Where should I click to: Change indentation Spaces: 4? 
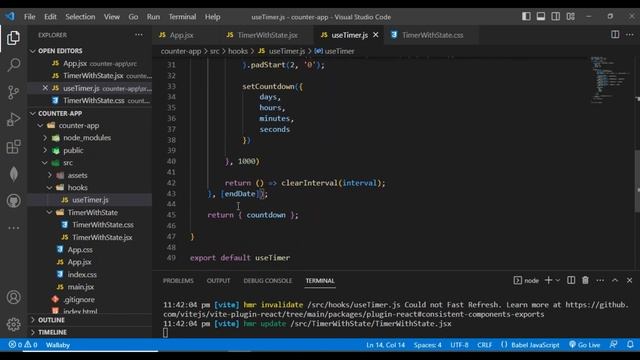[427, 345]
